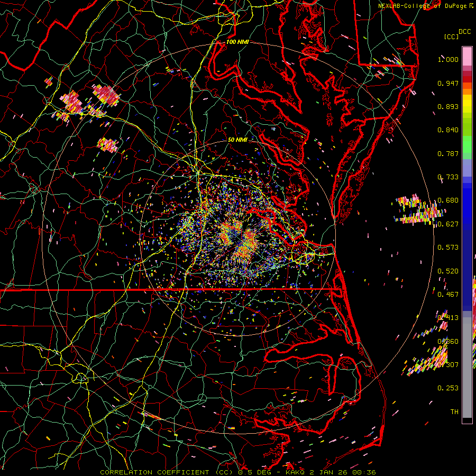Click the 0.680 legend value
This screenshot has height=476, width=476.
coord(448,200)
